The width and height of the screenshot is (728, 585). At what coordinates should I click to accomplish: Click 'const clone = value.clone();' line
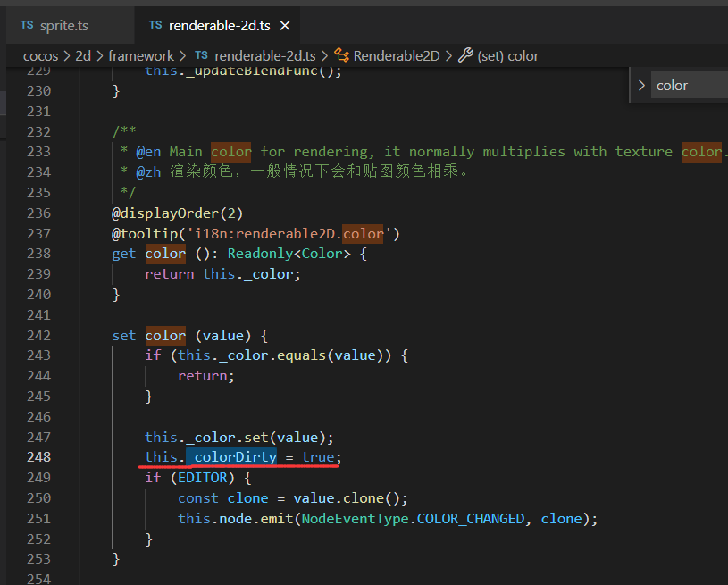293,498
